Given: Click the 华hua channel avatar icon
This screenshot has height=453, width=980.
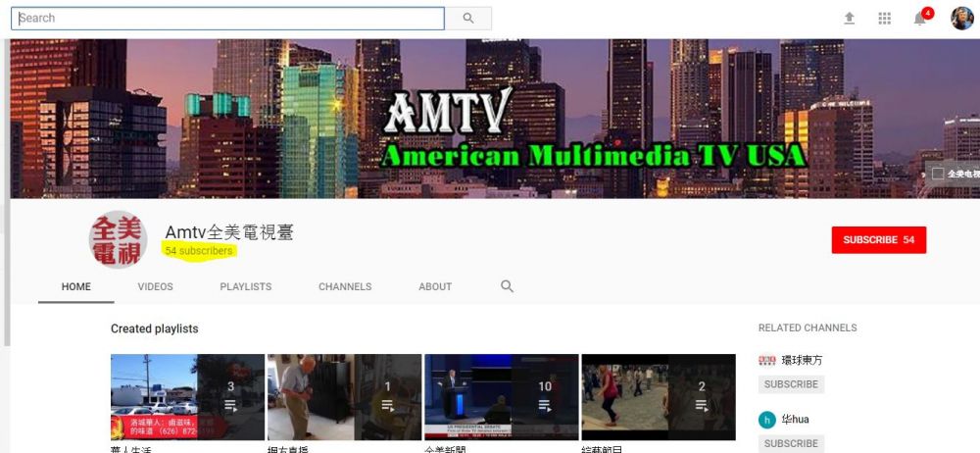Looking at the screenshot, I should (767, 420).
